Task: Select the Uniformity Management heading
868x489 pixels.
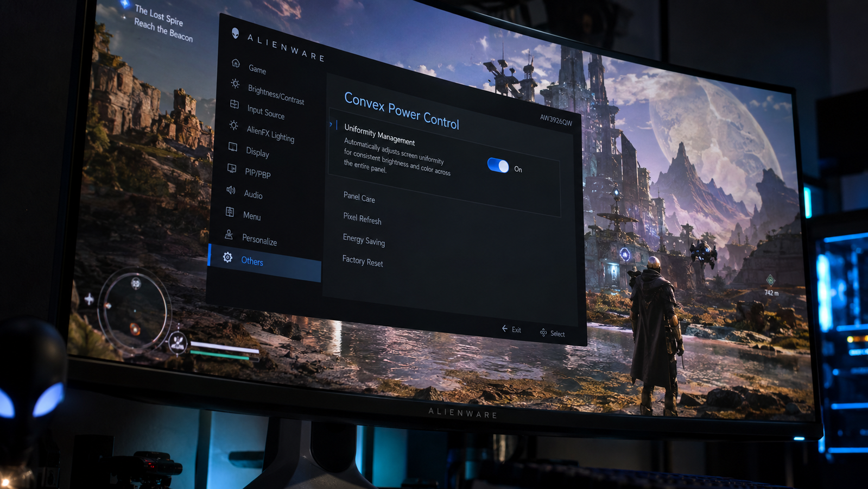Action: tap(379, 135)
